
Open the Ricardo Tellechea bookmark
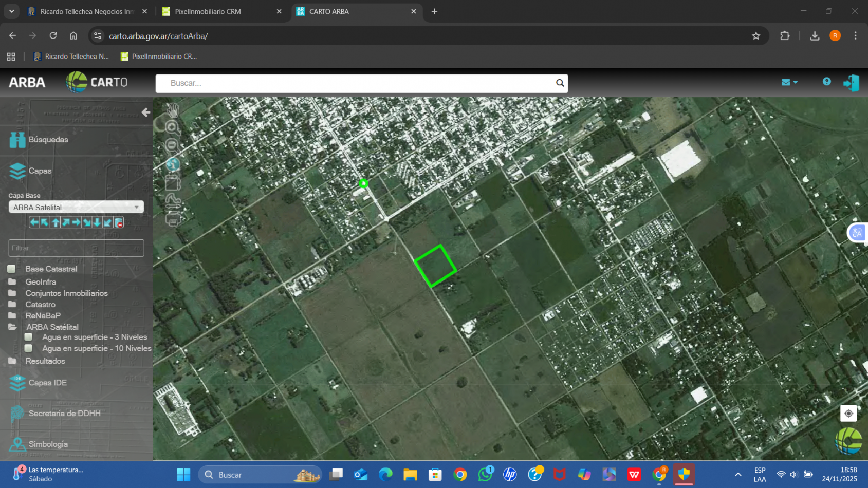71,57
